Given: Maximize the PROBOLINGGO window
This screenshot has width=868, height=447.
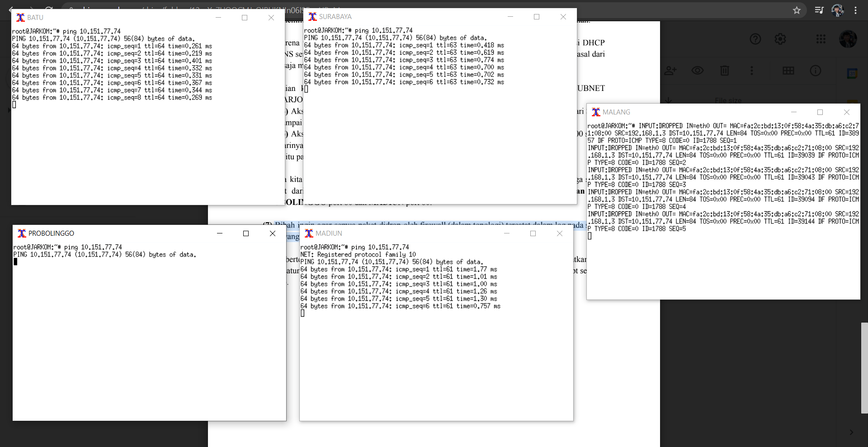Looking at the screenshot, I should (x=246, y=233).
